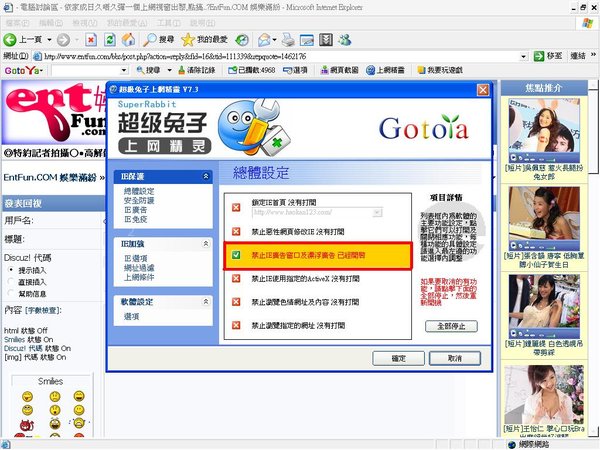
Task: Click the History icon in IE toolbar
Action: click(242, 40)
